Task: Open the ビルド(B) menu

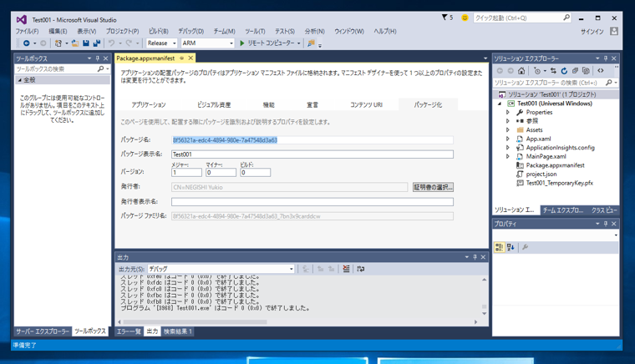Action: coord(159,31)
